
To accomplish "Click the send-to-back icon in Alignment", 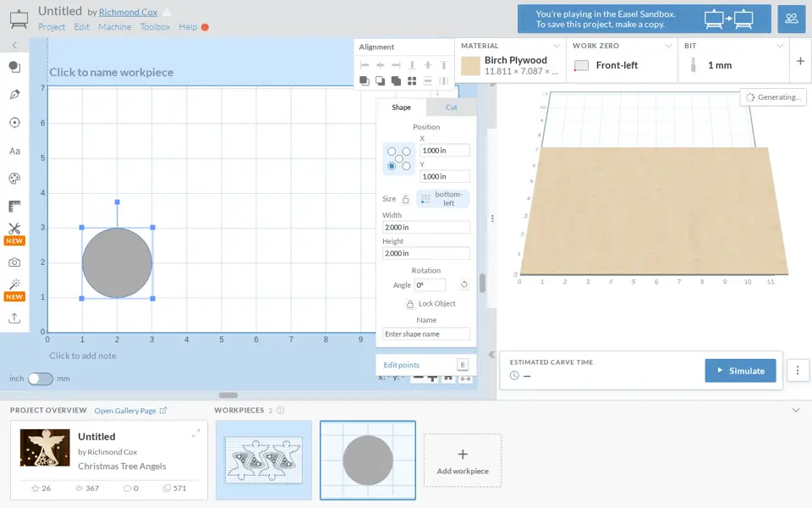I will [x=380, y=80].
